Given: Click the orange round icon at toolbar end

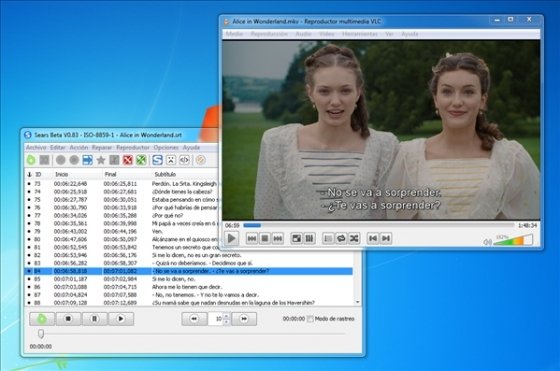Looking at the screenshot, I should [x=200, y=160].
